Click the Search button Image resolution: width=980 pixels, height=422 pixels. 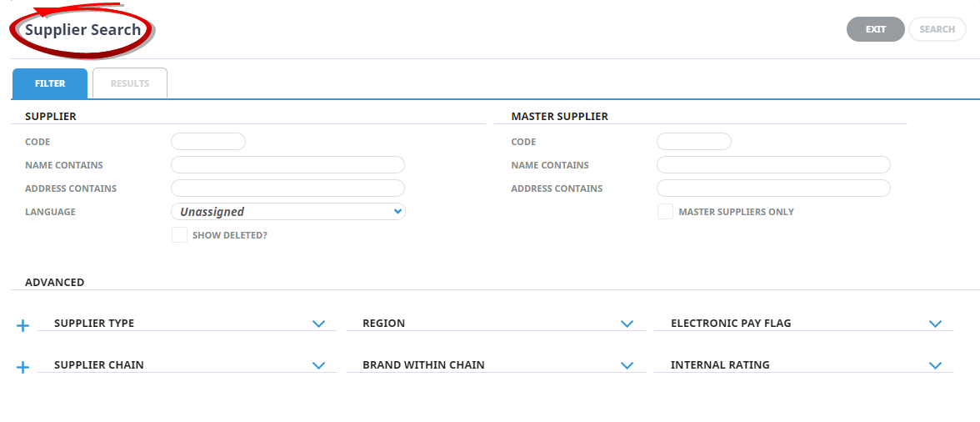[937, 29]
